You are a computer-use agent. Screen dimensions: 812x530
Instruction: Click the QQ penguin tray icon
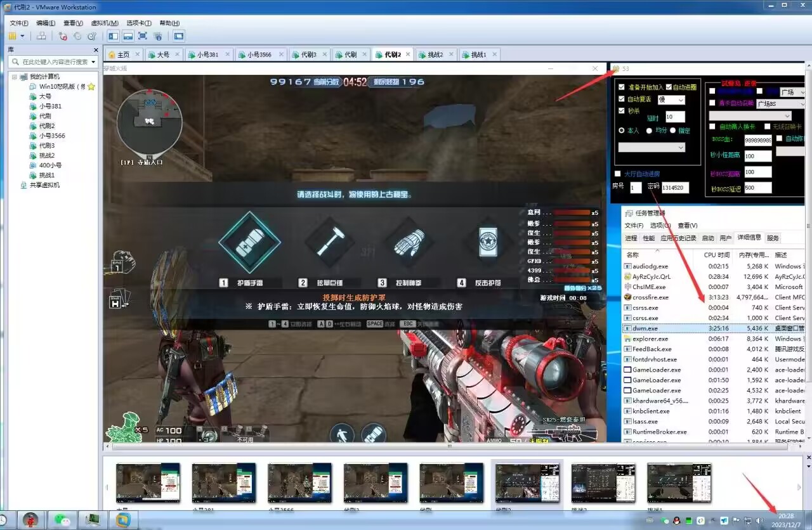pyautogui.click(x=676, y=521)
